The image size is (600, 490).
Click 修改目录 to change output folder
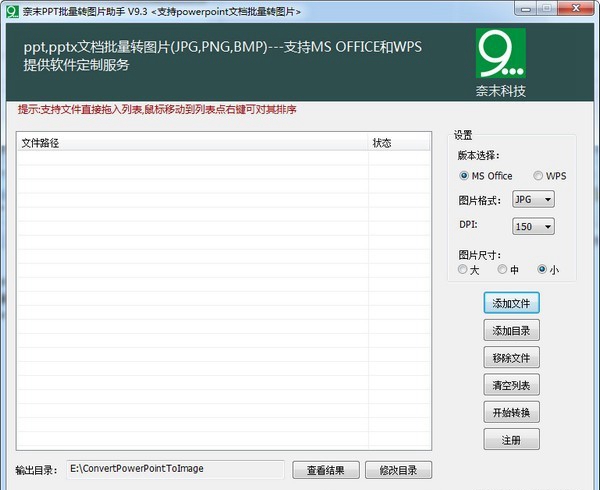(x=398, y=470)
